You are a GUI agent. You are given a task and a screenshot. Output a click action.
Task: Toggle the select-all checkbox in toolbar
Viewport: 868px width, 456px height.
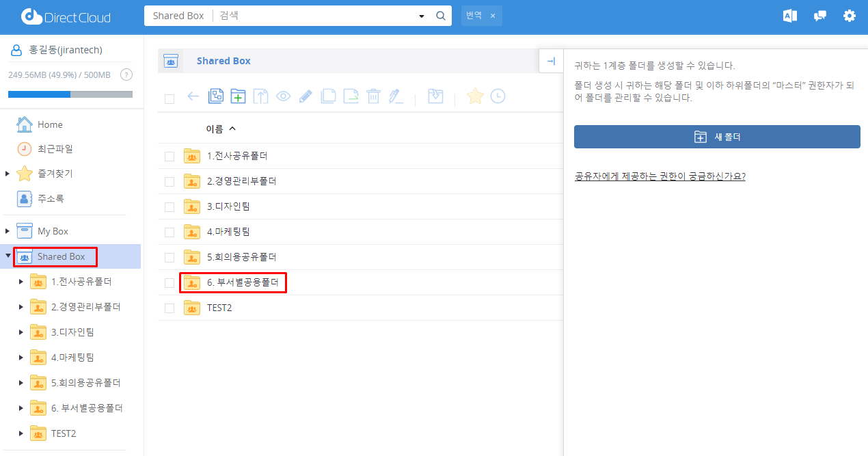[169, 99]
